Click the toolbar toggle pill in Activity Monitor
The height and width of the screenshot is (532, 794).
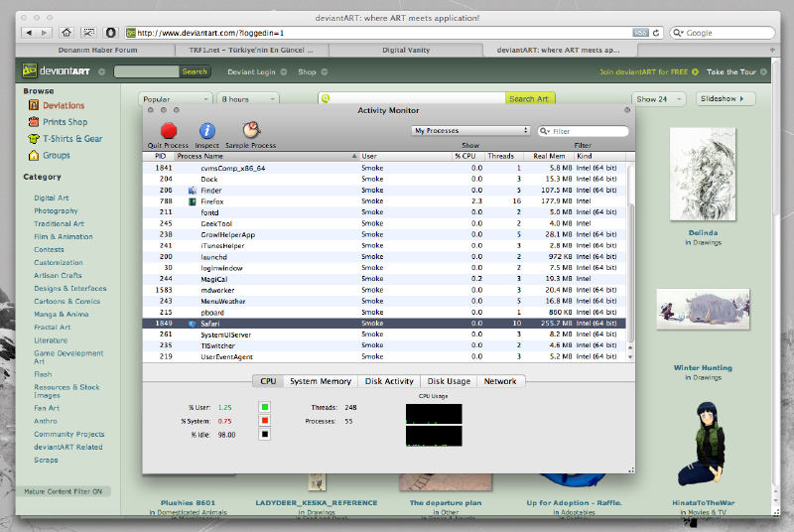tap(627, 110)
